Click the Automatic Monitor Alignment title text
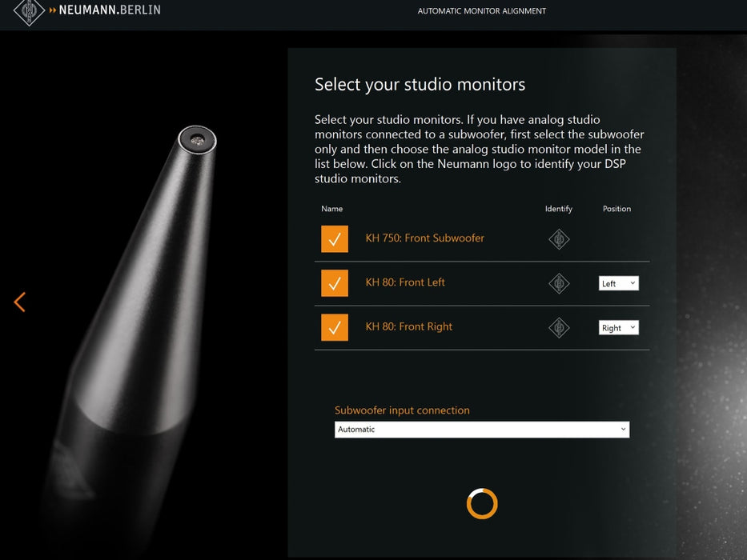The width and height of the screenshot is (747, 560). (482, 11)
